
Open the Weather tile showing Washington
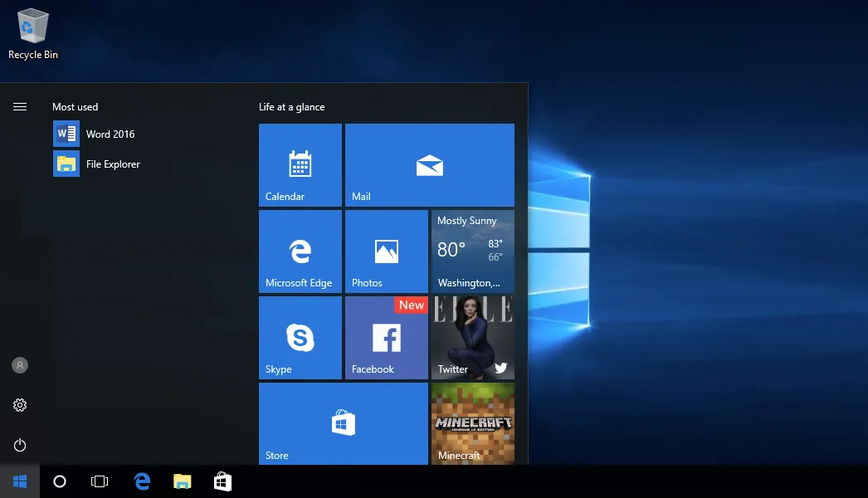coord(473,251)
